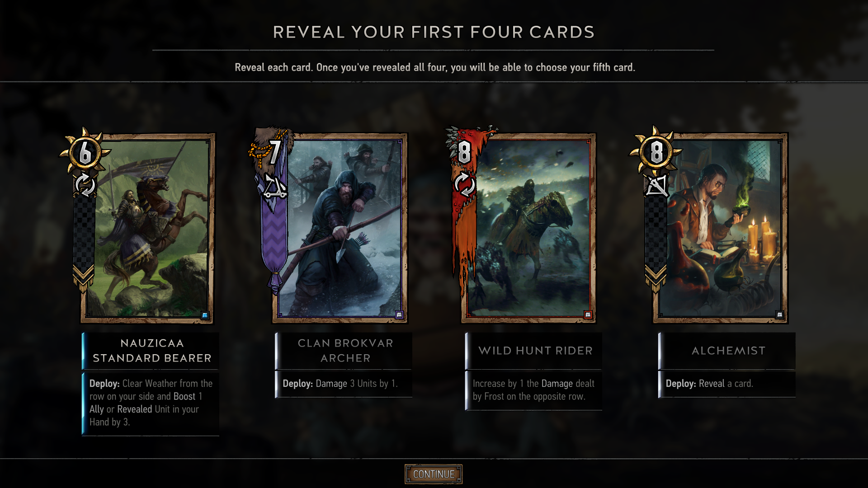Click the agile row icon on Nauzicaa card
This screenshot has height=488, width=868.
point(85,185)
